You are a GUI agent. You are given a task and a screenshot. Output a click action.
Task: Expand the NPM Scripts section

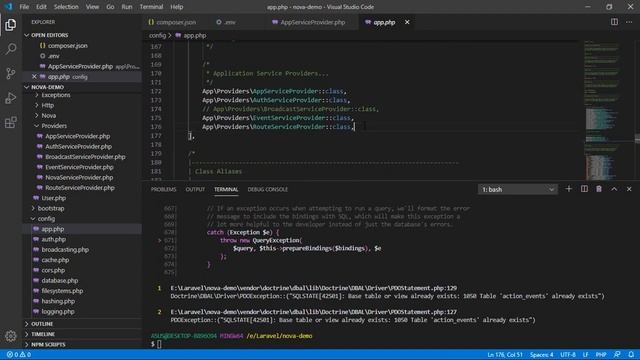click(48, 344)
